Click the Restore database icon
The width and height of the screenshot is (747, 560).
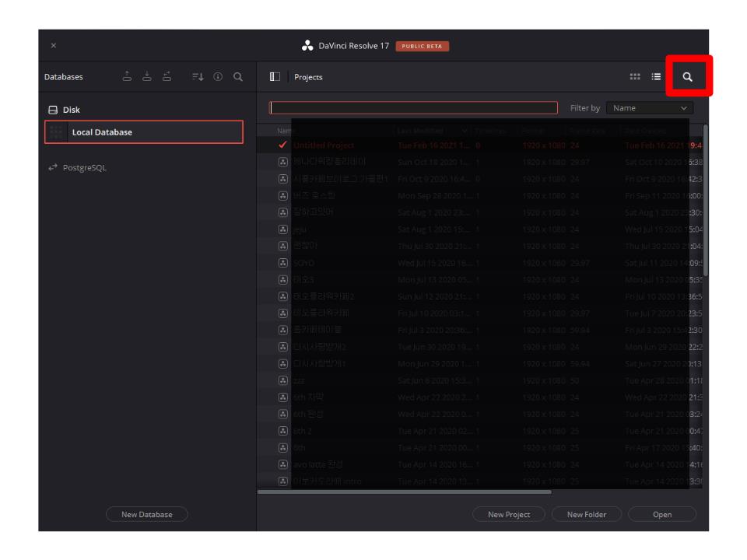(x=147, y=76)
